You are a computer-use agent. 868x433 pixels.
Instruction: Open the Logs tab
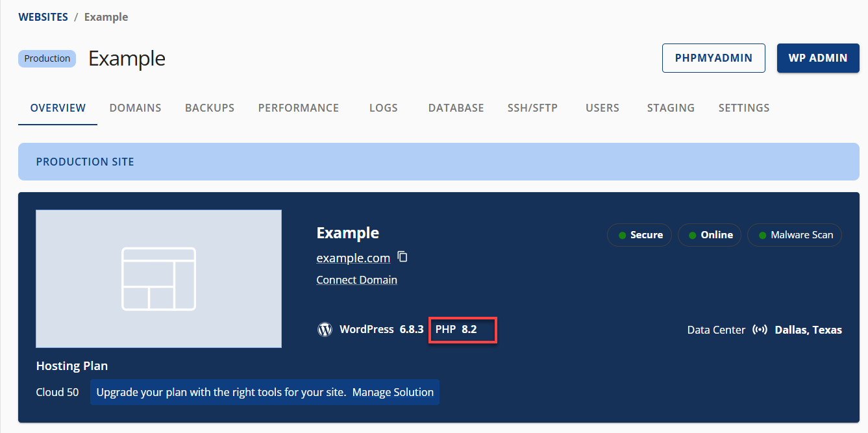pyautogui.click(x=383, y=108)
